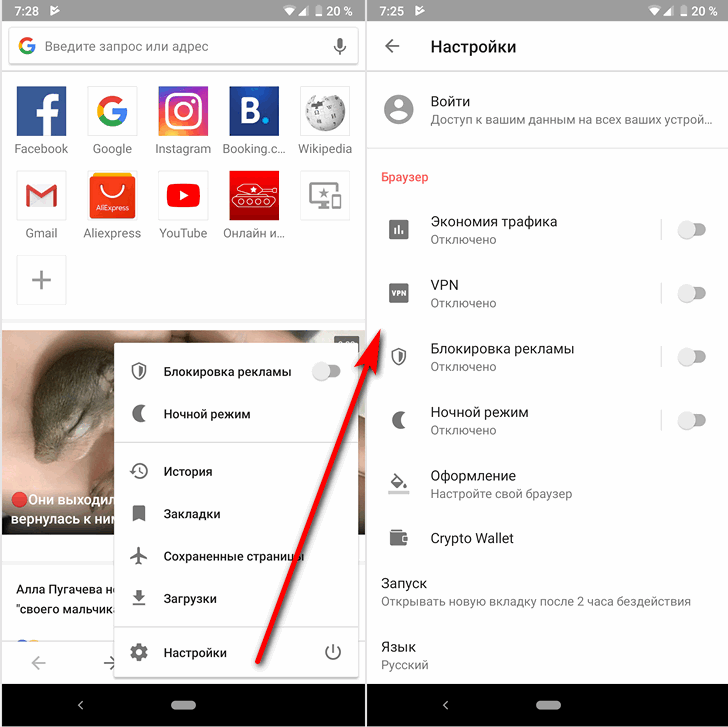728x727 pixels.
Task: Tap Войти to sign in
Action: tap(547, 110)
